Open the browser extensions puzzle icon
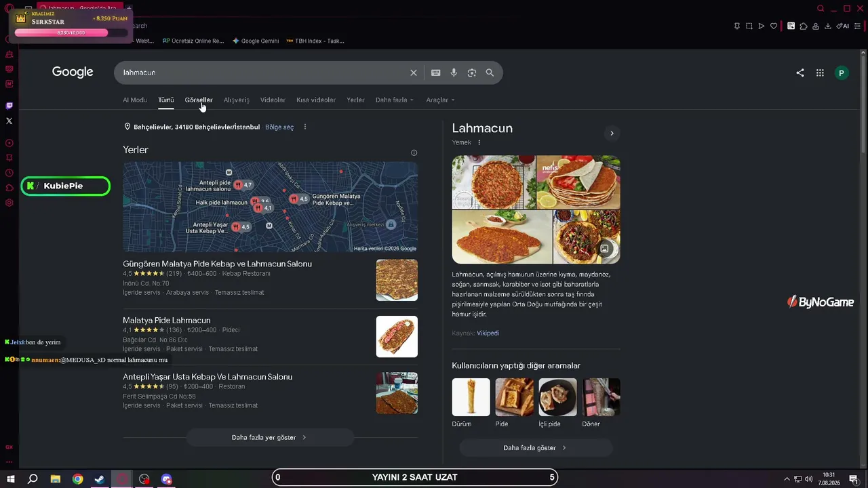Screen dimensions: 868x488 (x=804, y=26)
